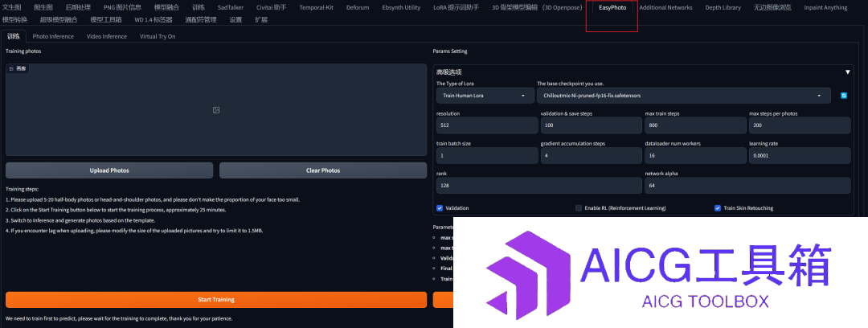Click validation & save steps field
Image resolution: width=868 pixels, height=328 pixels.
pos(592,125)
